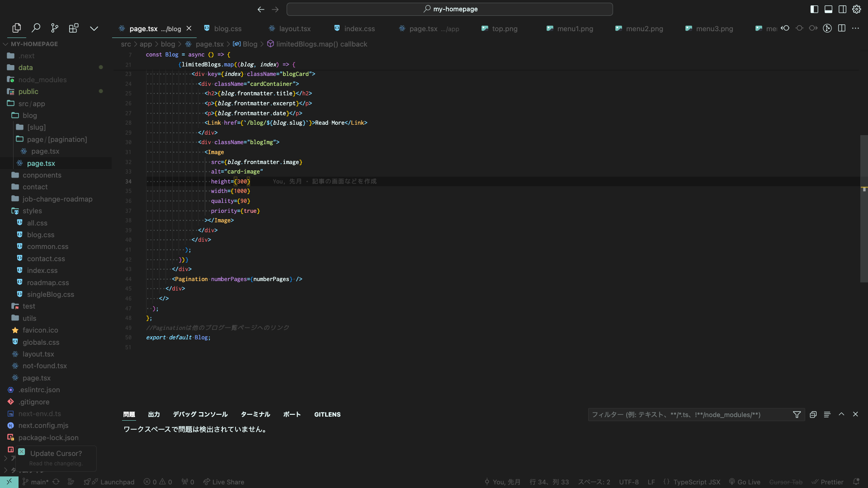Switch to the ターミナル panel tab
The height and width of the screenshot is (488, 868).
[255, 414]
